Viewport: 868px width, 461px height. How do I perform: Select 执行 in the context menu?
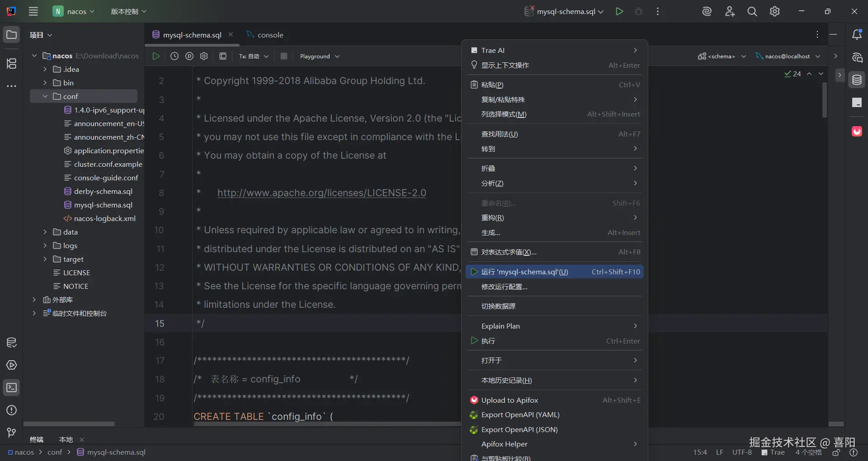click(555, 341)
